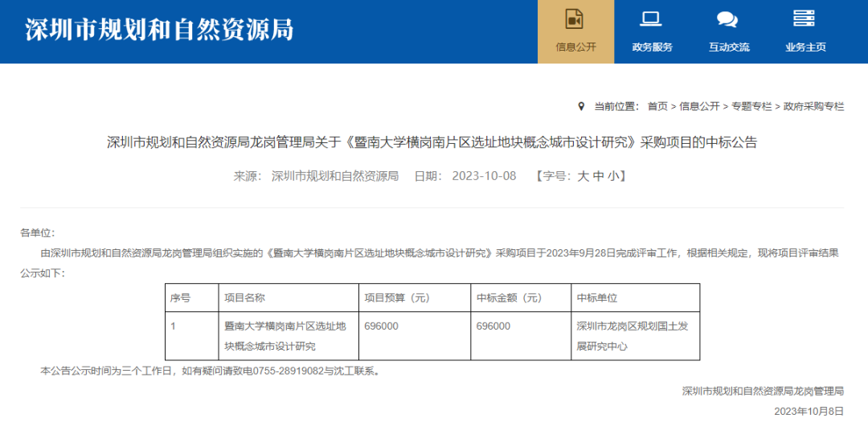The image size is (868, 435).
Task: Click the 深圳市规划和自然资源局 site logo
Action: click(x=158, y=29)
